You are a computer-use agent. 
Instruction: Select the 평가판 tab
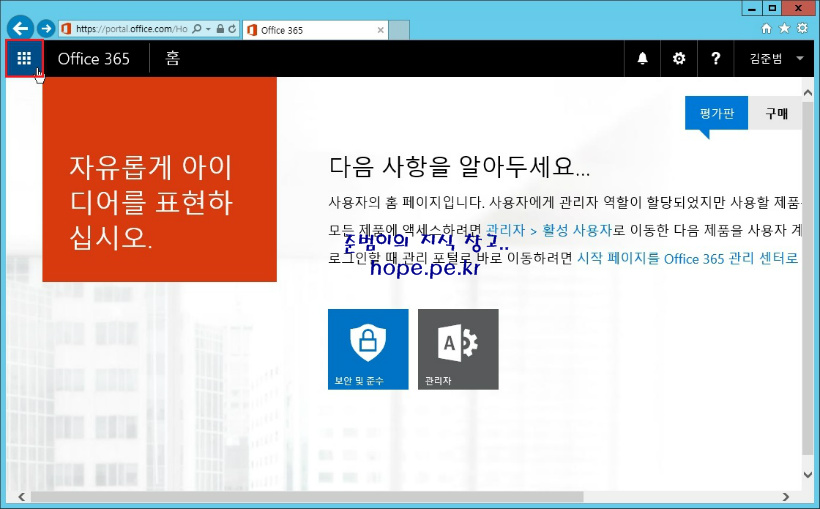pyautogui.click(x=716, y=113)
